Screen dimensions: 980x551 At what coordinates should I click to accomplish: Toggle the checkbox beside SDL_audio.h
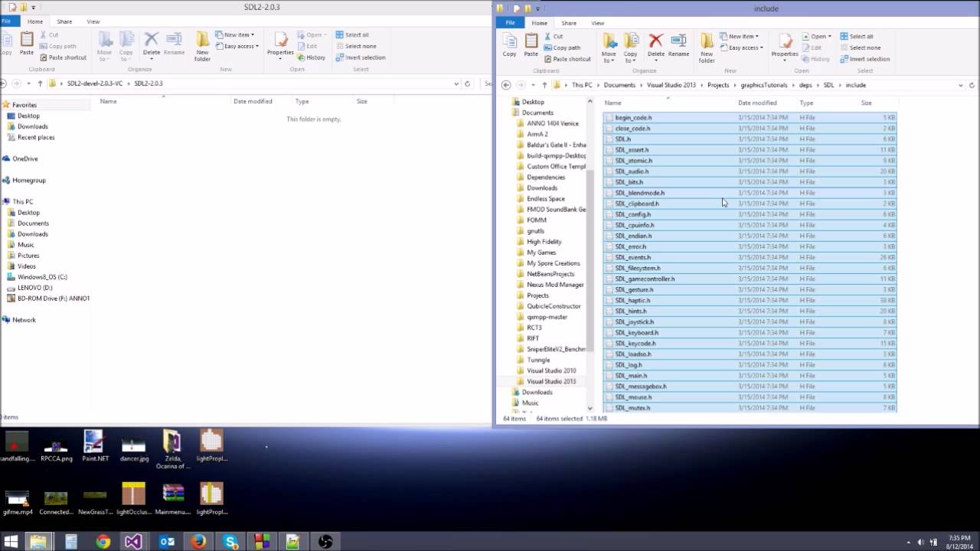[609, 171]
